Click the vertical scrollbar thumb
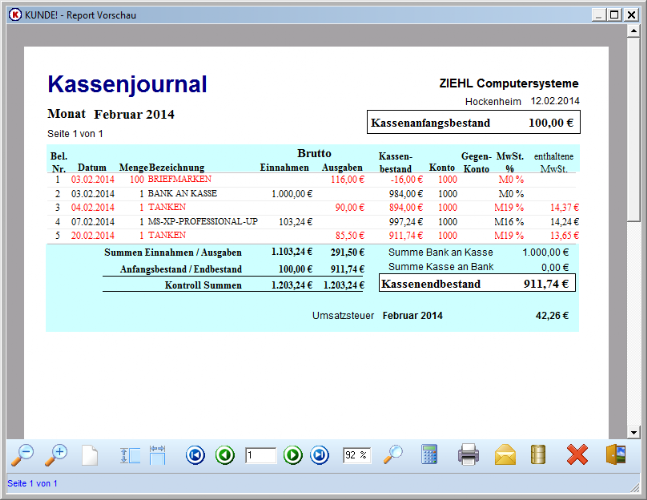This screenshot has width=647, height=500. pos(633,130)
